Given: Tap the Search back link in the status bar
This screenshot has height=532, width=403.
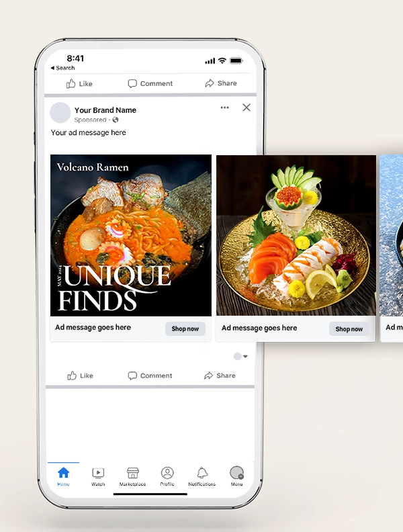Looking at the screenshot, I should tap(62, 68).
